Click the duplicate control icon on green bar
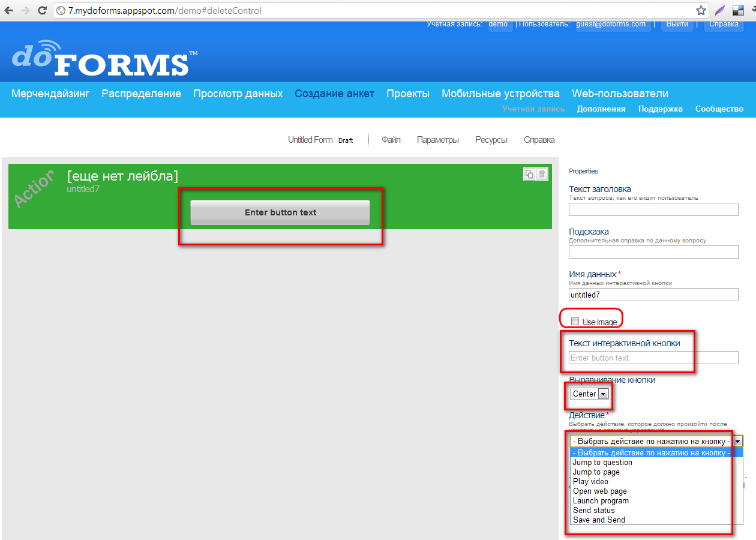This screenshot has height=540, width=756. click(529, 174)
